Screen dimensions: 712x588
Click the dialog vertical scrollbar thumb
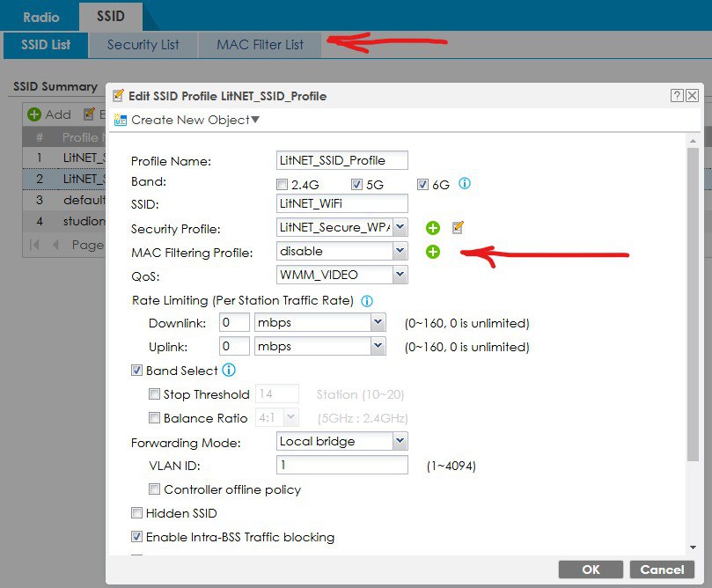(693, 305)
